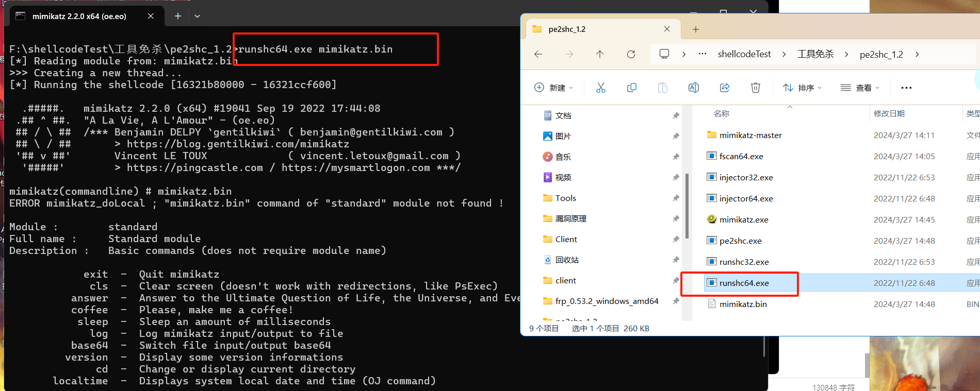The width and height of the screenshot is (980, 391).
Task: Select shellcodeTest in the address breadcrumb
Action: (744, 54)
